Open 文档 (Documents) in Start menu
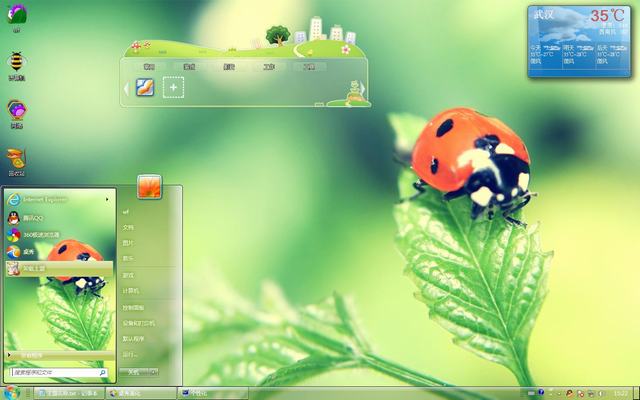This screenshot has width=640, height=400. [128, 227]
